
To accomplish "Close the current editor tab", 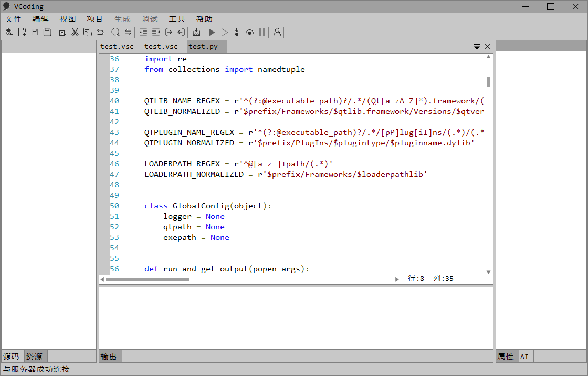I will coord(488,47).
